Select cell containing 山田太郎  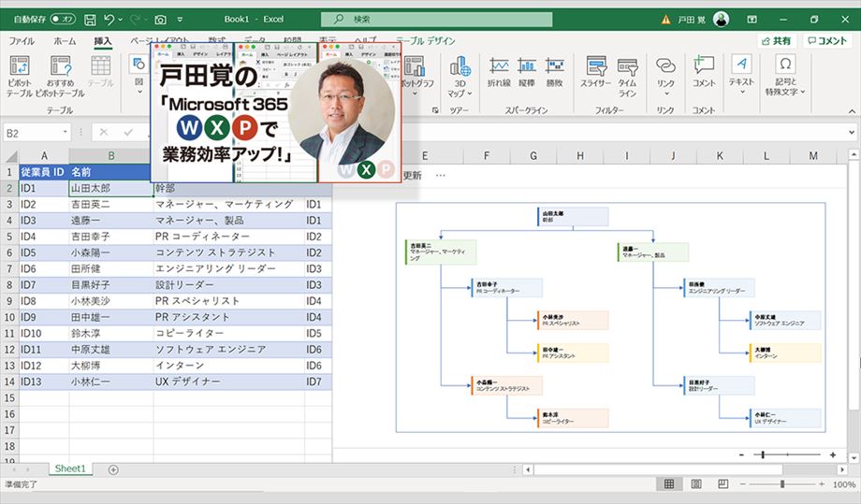click(111, 188)
